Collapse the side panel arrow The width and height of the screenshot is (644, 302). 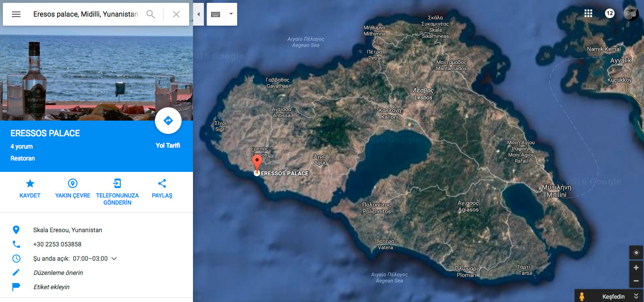click(198, 14)
